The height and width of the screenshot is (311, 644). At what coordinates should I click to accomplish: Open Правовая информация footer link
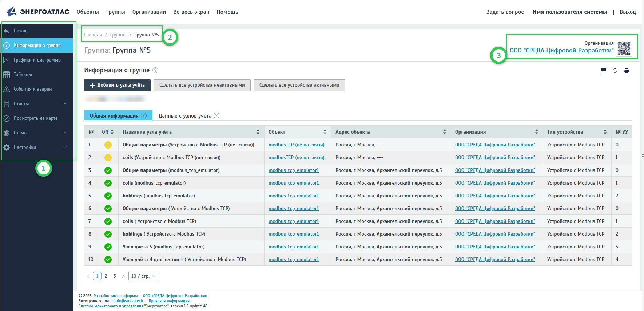point(169,301)
